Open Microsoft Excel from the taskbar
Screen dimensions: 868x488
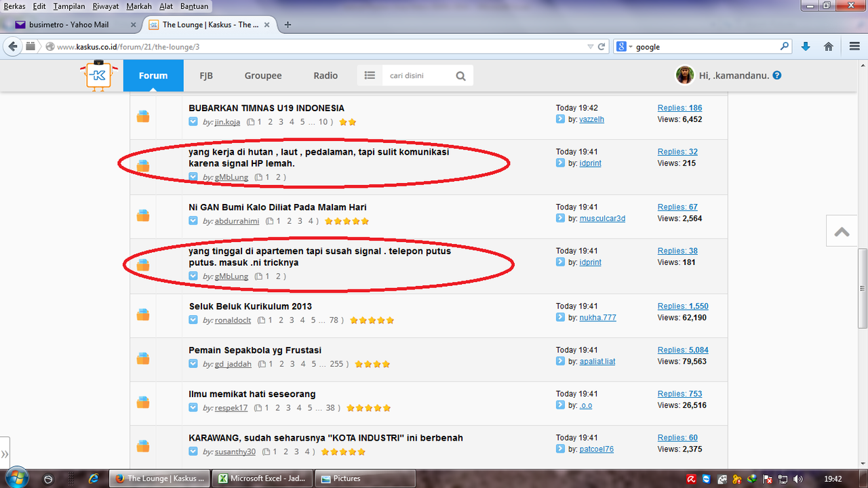coord(262,479)
